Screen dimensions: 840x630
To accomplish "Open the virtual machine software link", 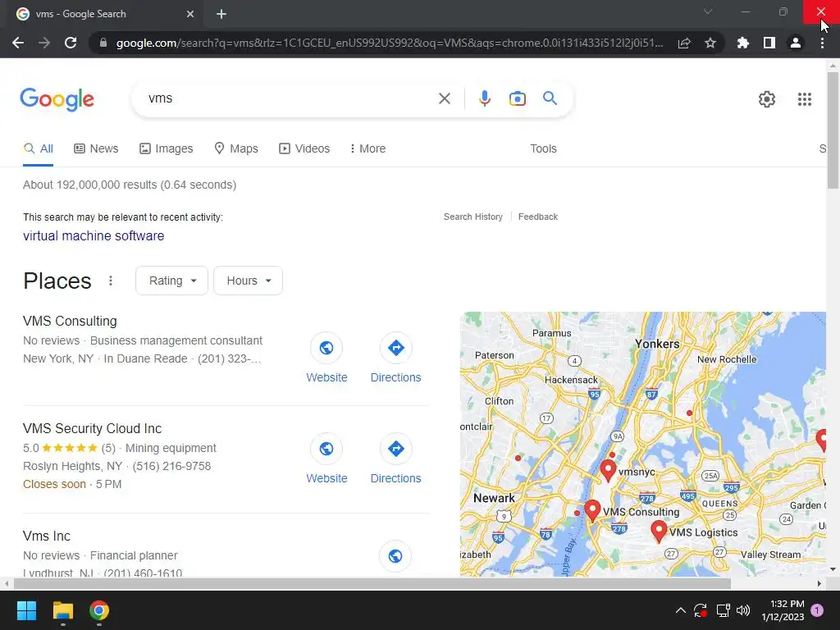I will 94,235.
